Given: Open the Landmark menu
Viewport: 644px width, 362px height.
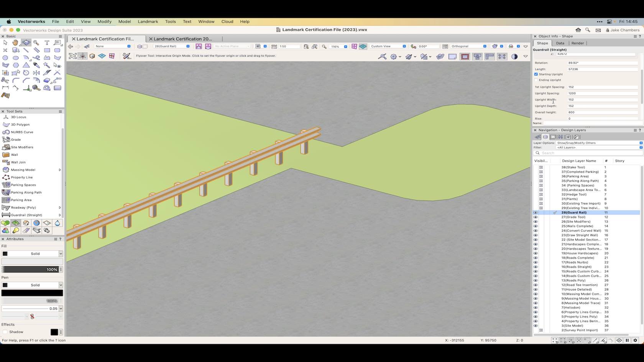Looking at the screenshot, I should pyautogui.click(x=148, y=21).
